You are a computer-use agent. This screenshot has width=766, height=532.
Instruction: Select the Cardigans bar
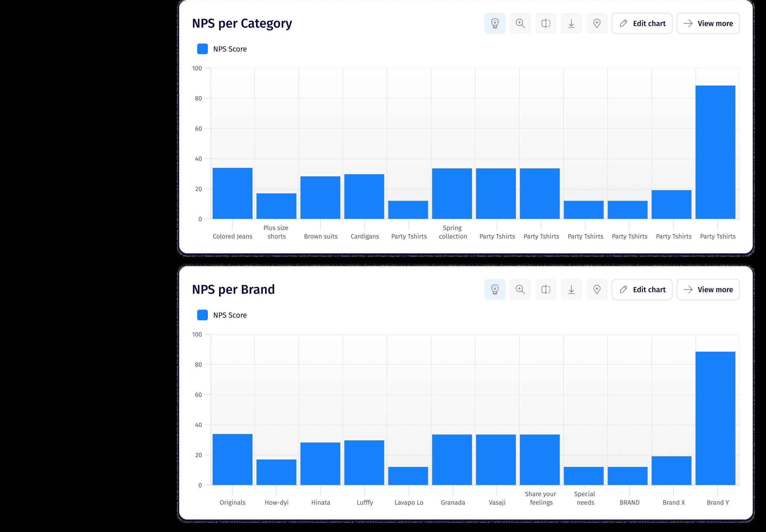pyautogui.click(x=364, y=197)
